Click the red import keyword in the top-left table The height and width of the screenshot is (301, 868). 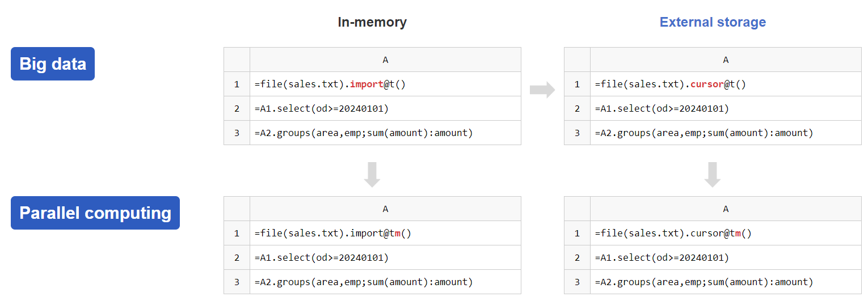click(366, 84)
